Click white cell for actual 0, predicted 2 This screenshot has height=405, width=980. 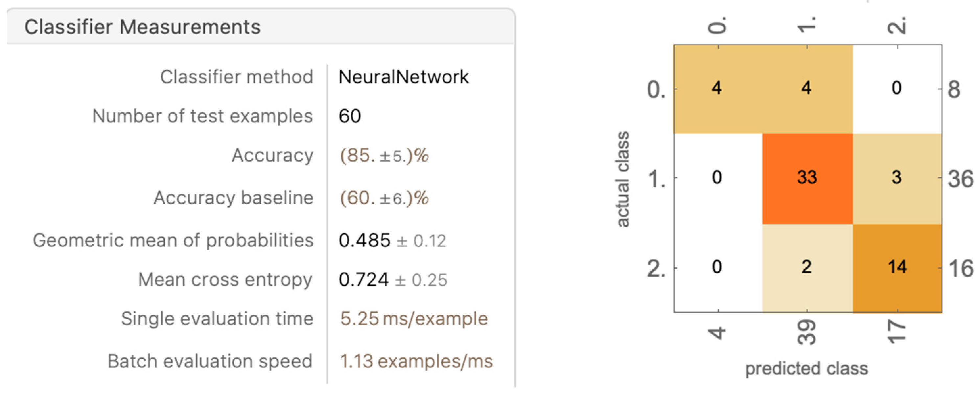tap(897, 88)
